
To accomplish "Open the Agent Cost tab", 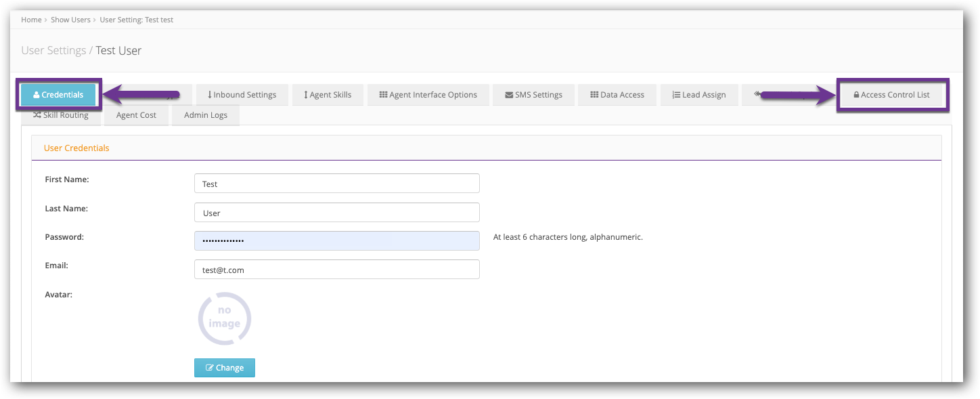I will pyautogui.click(x=136, y=115).
